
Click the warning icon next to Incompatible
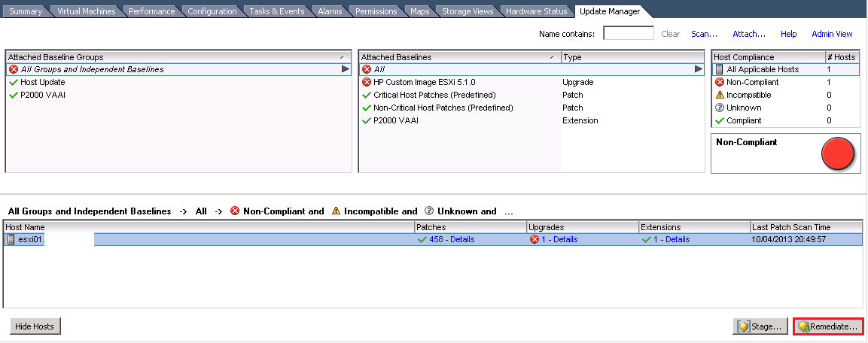[719, 95]
